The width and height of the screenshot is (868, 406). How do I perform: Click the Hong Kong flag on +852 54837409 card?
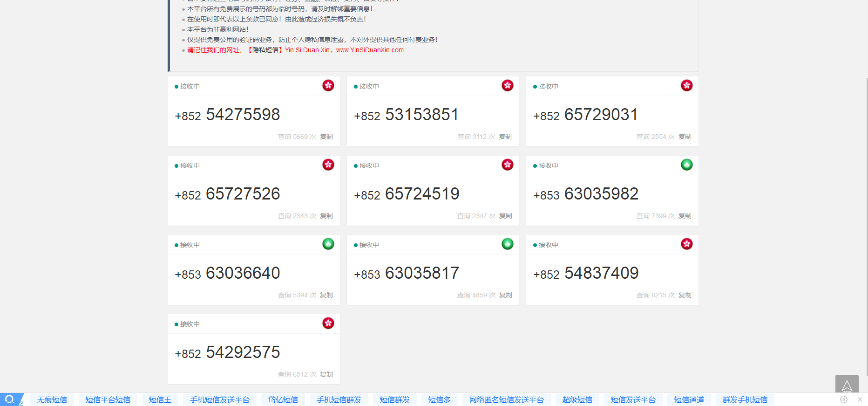point(687,244)
